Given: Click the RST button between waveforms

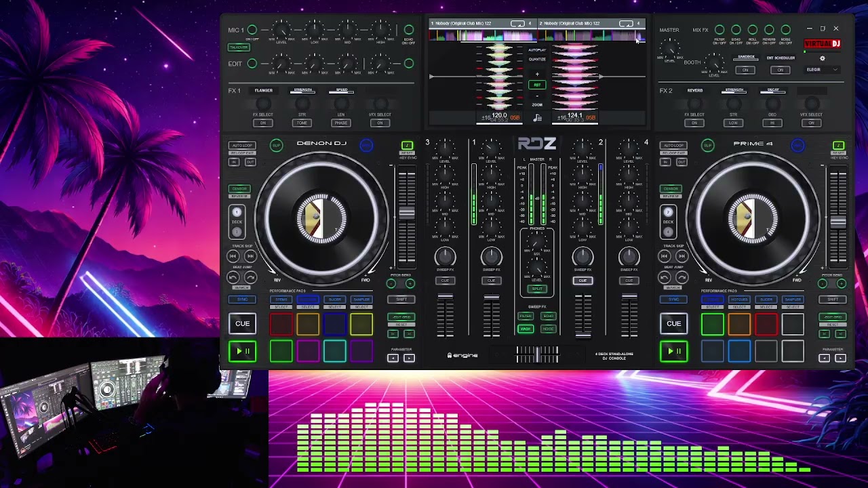Looking at the screenshot, I should coord(537,85).
